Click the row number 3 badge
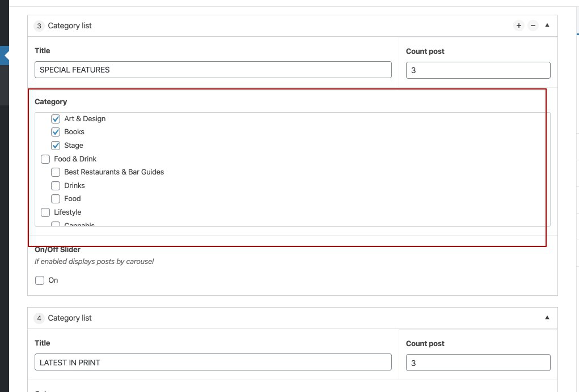This screenshot has height=392, width=579. coord(39,25)
